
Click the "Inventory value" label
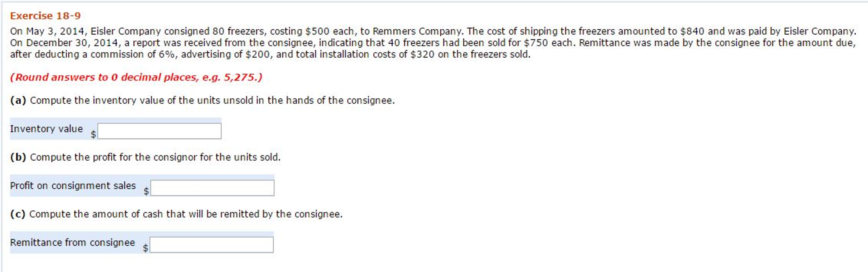tap(46, 129)
